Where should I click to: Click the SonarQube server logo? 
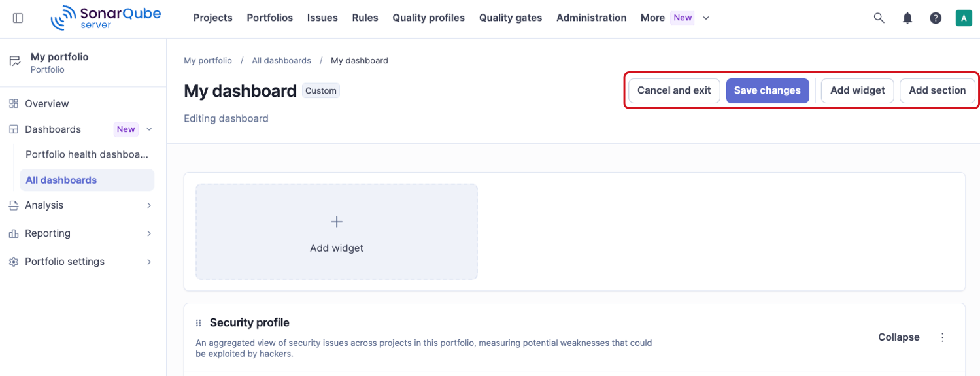tap(106, 18)
